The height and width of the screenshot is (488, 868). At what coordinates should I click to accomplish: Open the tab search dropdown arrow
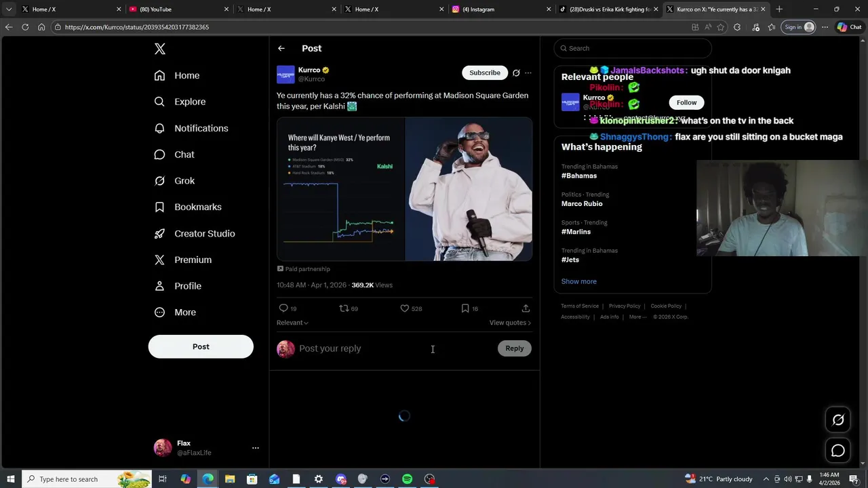(x=9, y=9)
